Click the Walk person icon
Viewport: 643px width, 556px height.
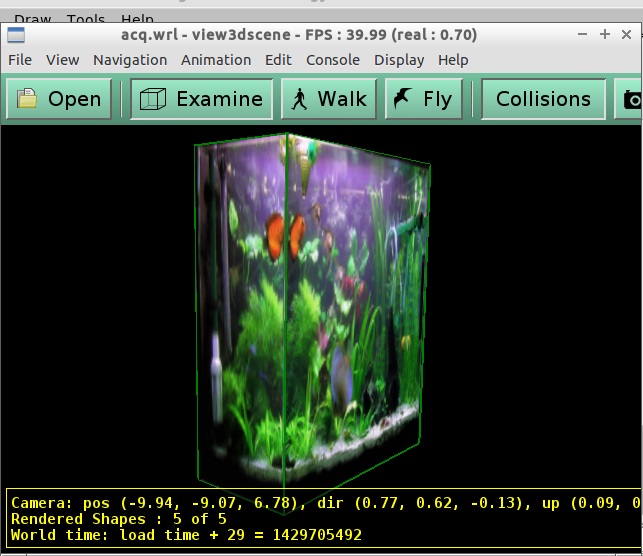(x=298, y=99)
